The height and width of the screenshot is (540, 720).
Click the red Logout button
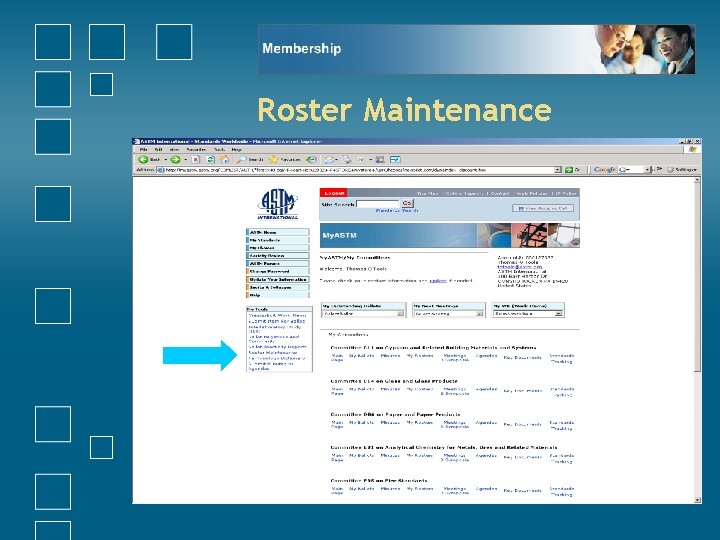point(334,193)
